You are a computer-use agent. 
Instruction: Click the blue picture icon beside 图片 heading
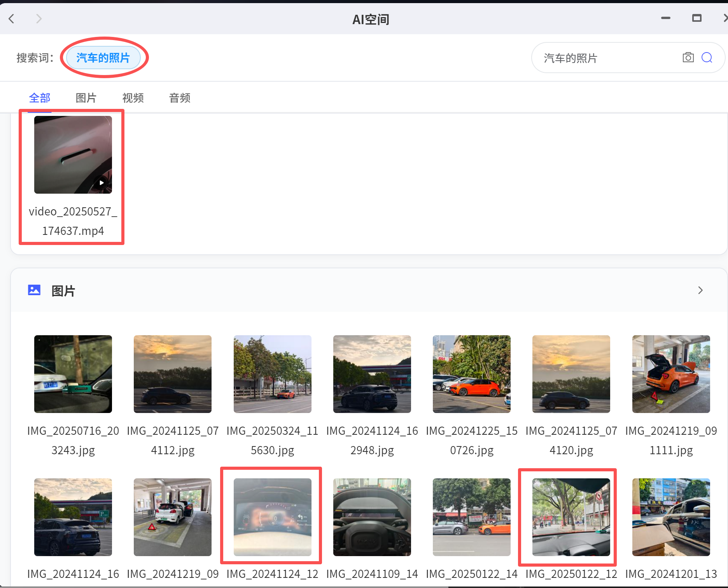[x=34, y=290]
